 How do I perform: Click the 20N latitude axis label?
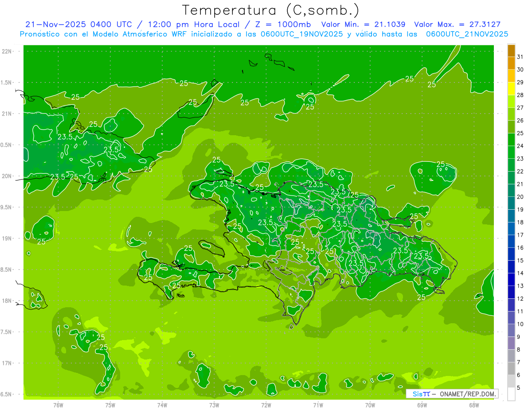click(x=7, y=176)
